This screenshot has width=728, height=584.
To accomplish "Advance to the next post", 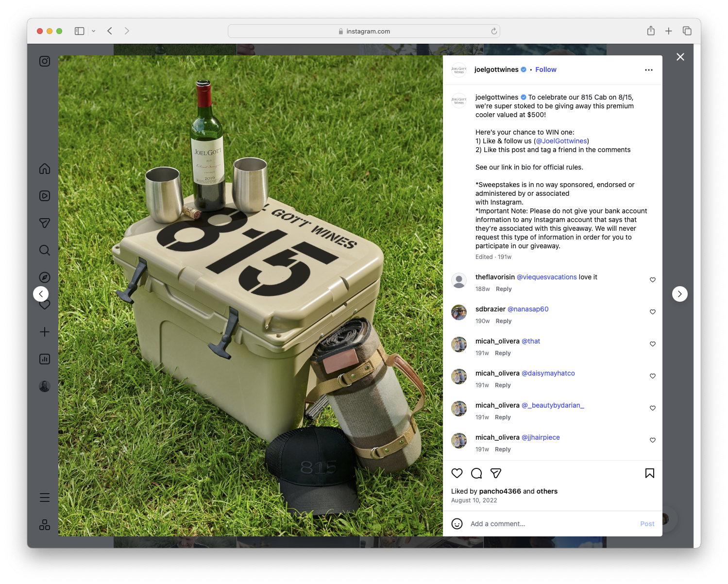I will [679, 294].
